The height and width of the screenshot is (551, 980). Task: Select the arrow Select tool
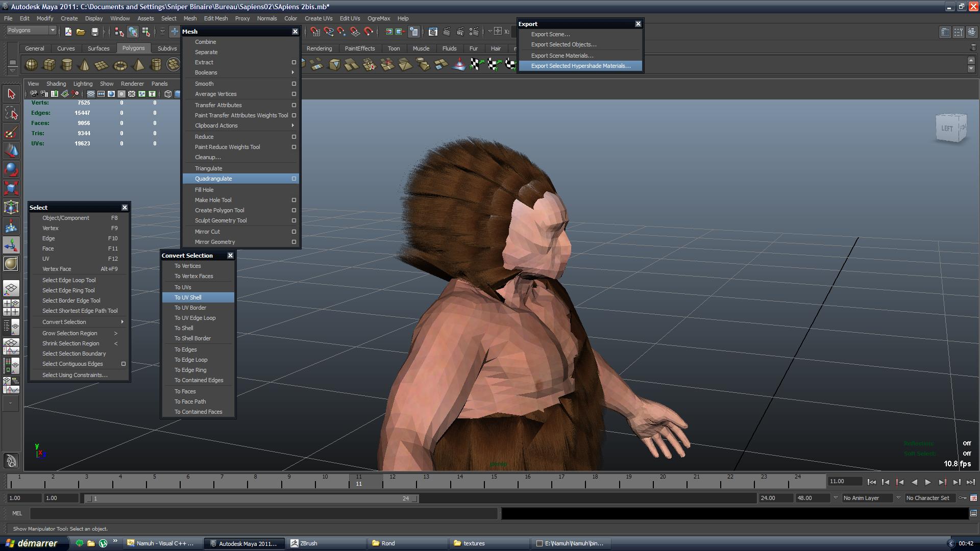[11, 94]
